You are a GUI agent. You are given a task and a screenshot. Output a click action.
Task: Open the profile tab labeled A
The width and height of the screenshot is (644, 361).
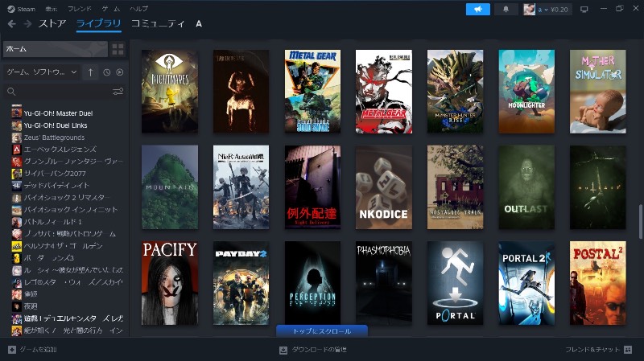pos(199,24)
